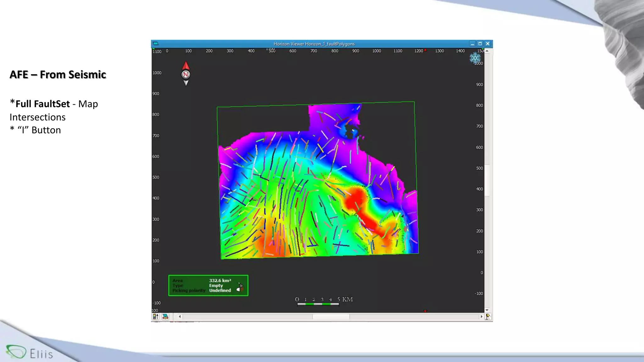Click the red marker on bottom edge

click(x=425, y=311)
